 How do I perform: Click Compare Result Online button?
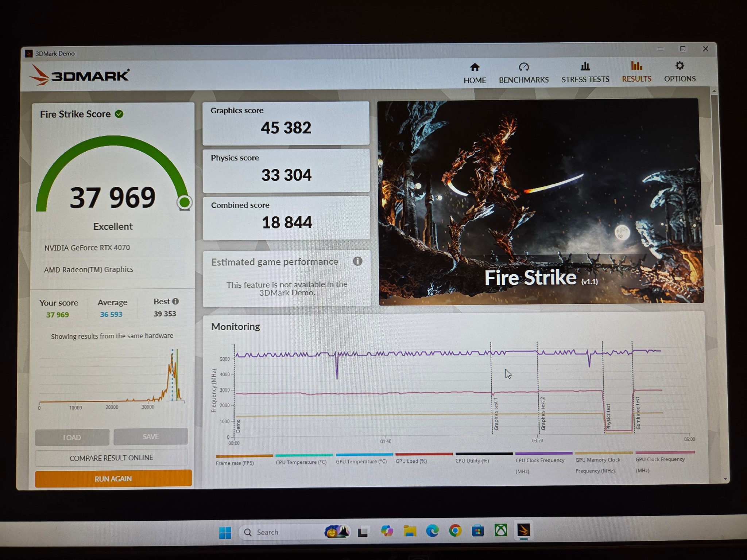click(111, 458)
